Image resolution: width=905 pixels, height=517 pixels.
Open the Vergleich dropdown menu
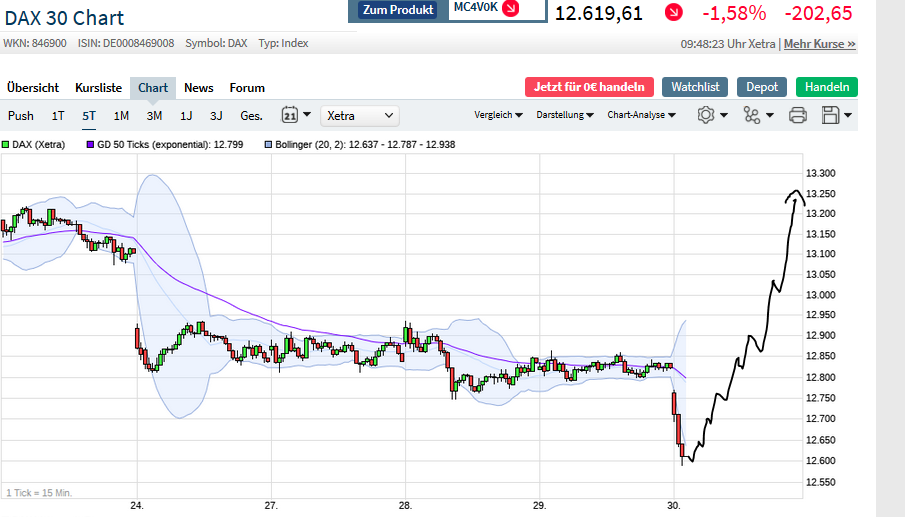tap(498, 115)
